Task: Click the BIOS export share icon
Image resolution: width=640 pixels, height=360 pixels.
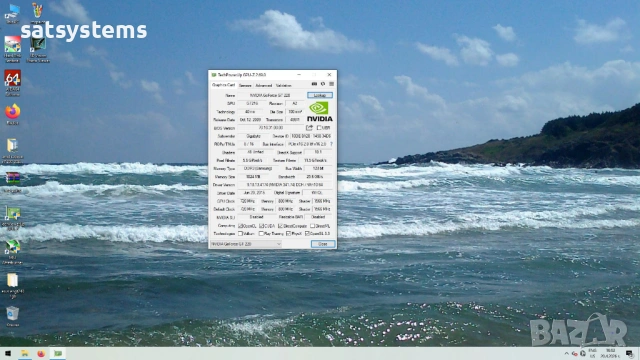Action: click(x=309, y=128)
